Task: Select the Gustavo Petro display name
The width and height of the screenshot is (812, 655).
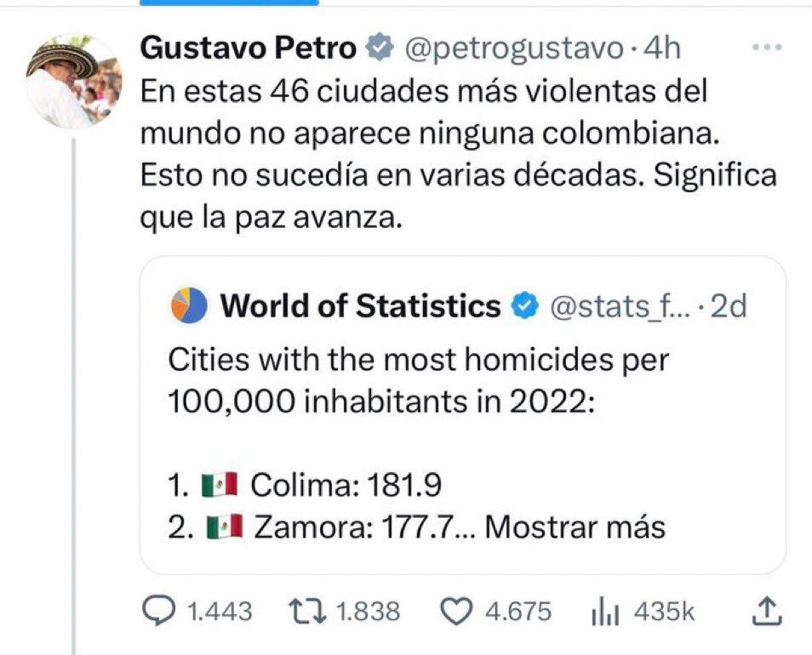Action: pyautogui.click(x=251, y=48)
